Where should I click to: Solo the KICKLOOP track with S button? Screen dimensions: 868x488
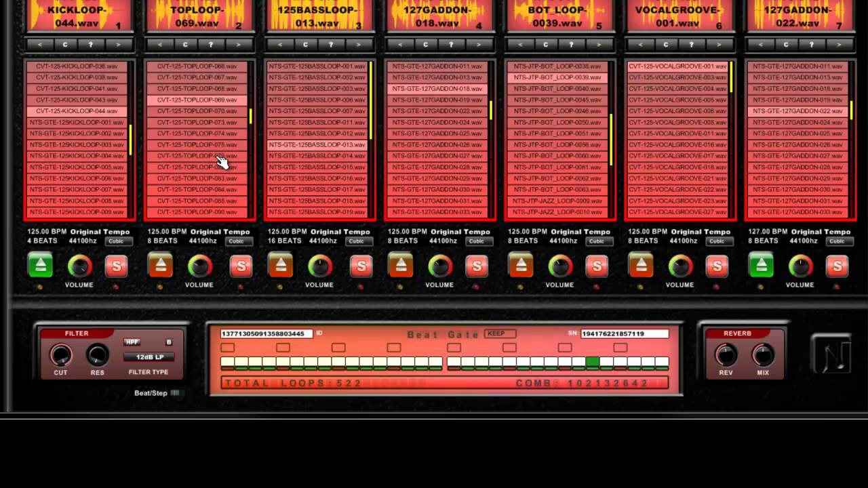point(116,266)
